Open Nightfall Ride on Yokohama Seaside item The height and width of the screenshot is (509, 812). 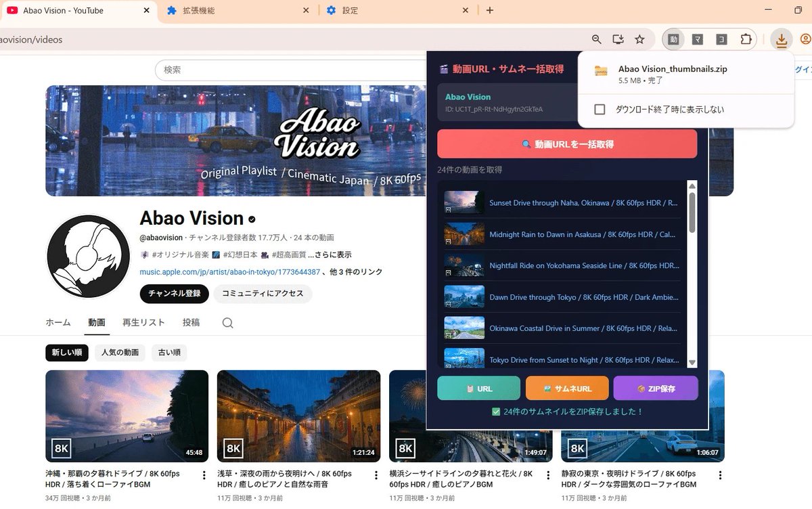click(562, 265)
